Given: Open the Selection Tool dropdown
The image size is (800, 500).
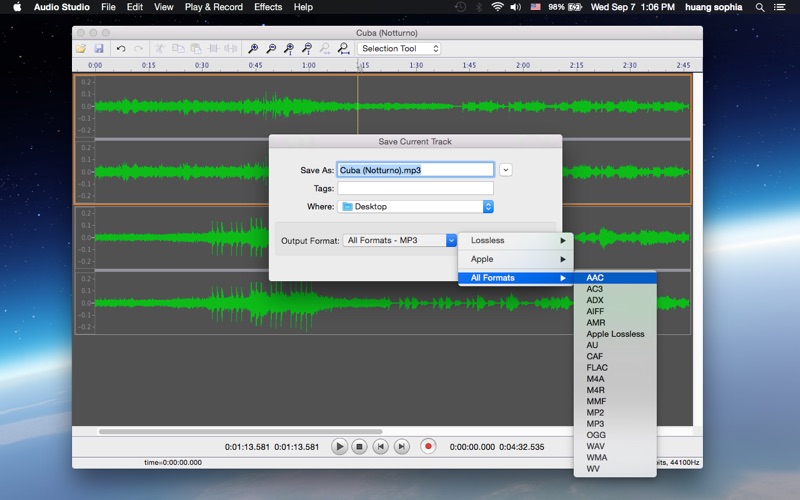Looking at the screenshot, I should [399, 48].
